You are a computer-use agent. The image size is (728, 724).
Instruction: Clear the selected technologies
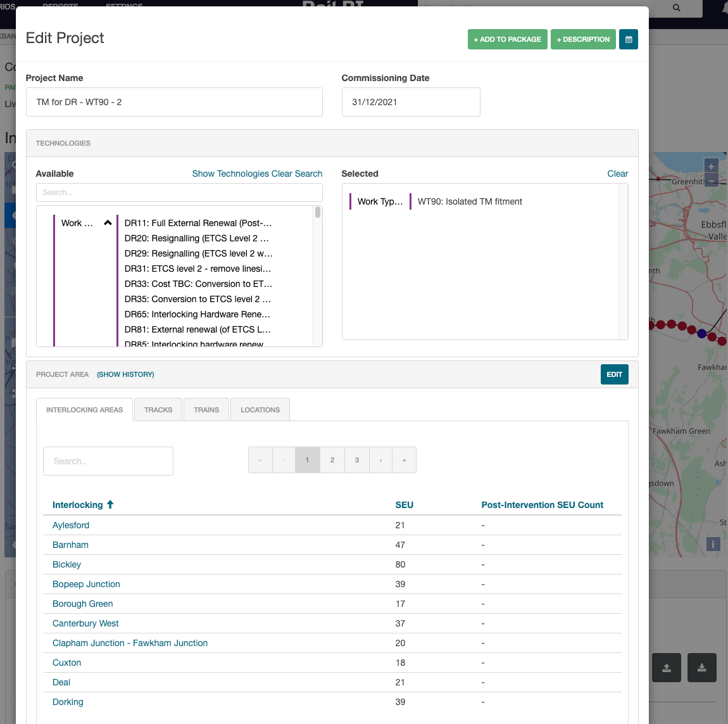pos(617,174)
